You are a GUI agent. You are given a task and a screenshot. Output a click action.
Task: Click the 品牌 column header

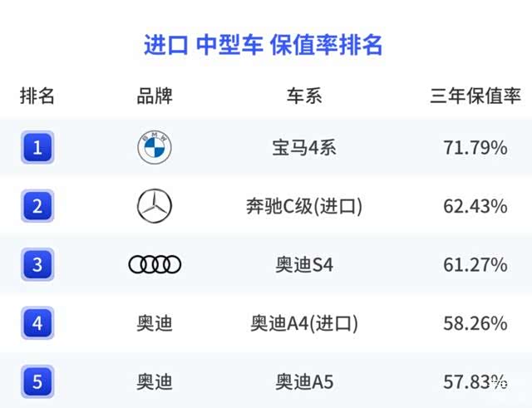155,96
